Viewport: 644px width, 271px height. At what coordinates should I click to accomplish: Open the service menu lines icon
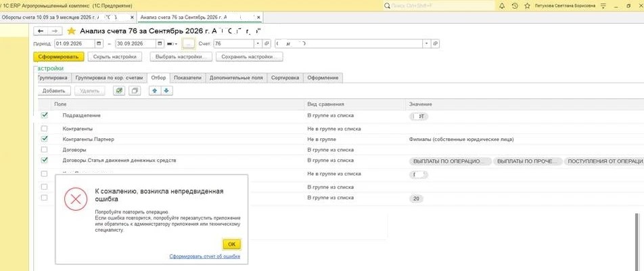603,5
